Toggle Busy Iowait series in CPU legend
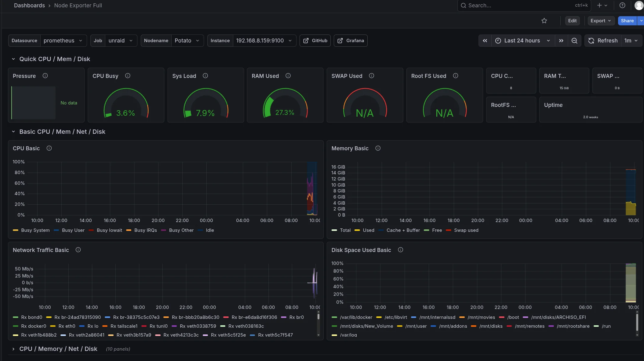 point(109,230)
